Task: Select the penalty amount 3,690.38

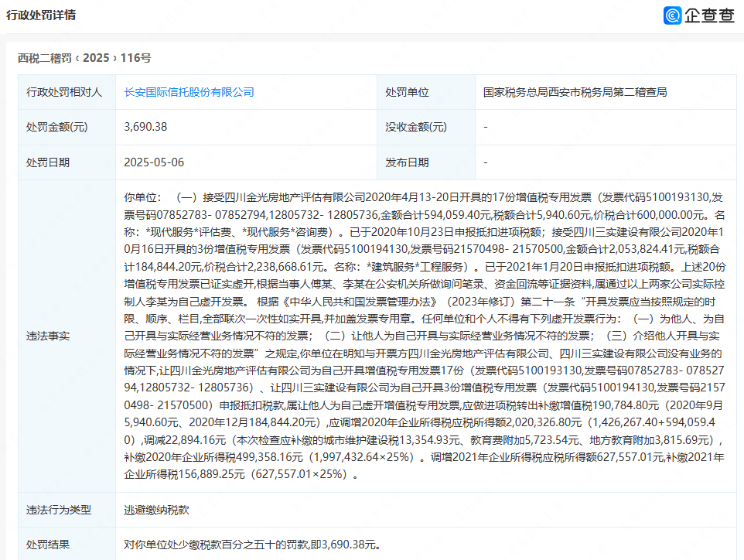Action: [x=145, y=127]
